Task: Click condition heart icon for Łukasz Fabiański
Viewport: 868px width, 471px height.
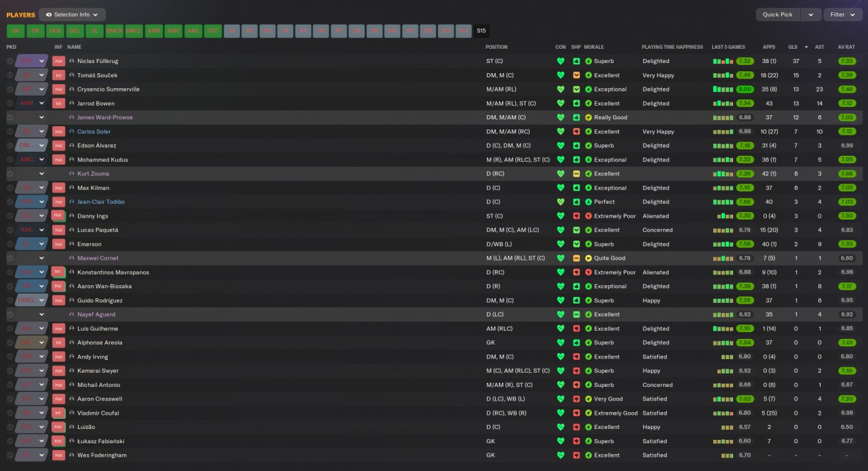Action: click(x=560, y=441)
